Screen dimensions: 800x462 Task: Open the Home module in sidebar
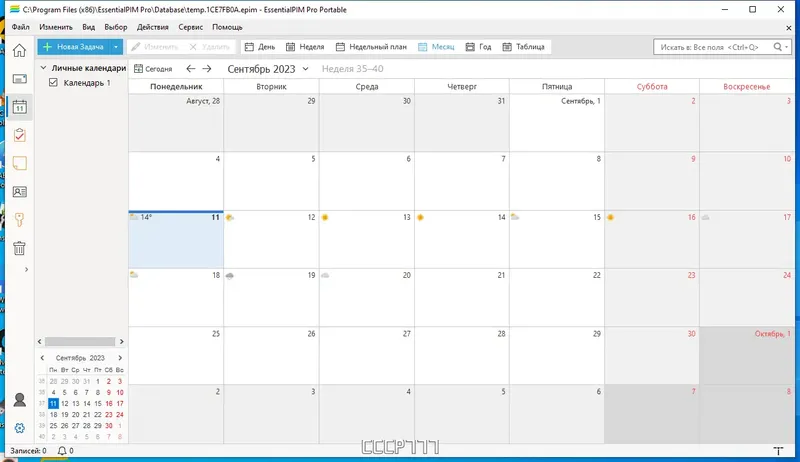click(19, 50)
